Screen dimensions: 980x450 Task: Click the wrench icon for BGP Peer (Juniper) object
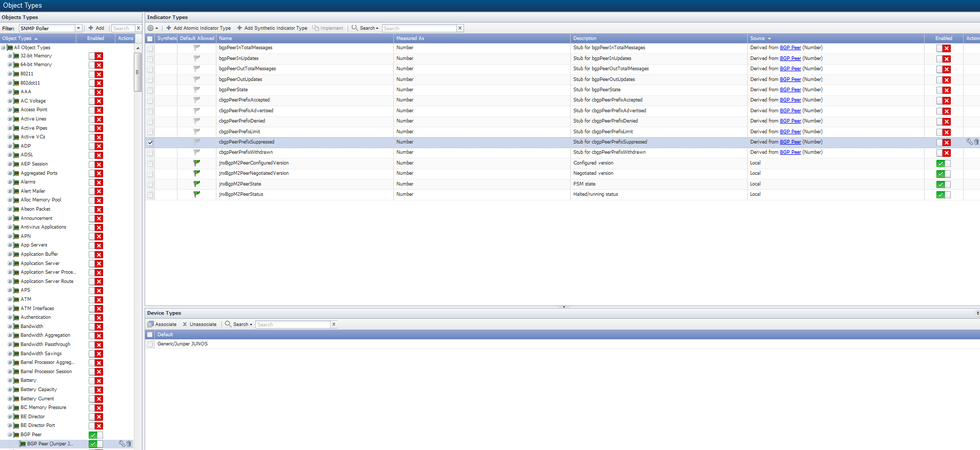pyautogui.click(x=122, y=444)
